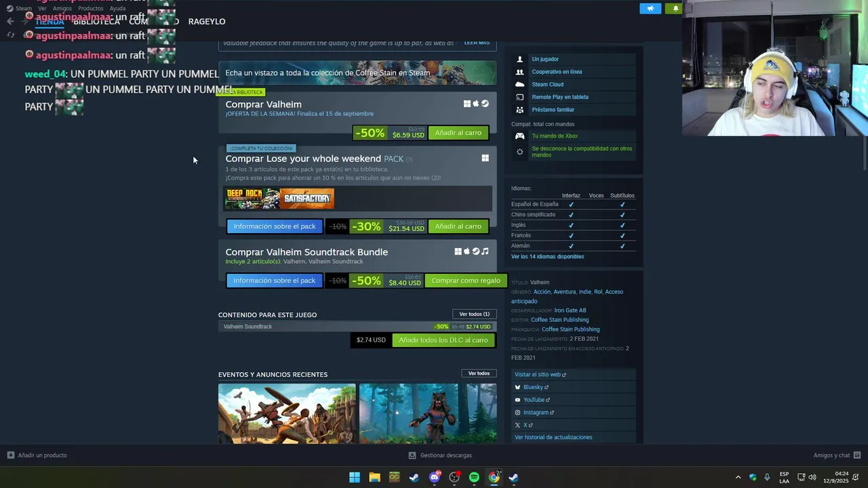Click Ver todos under recent events
Viewport: 868px width, 488px height.
[479, 373]
